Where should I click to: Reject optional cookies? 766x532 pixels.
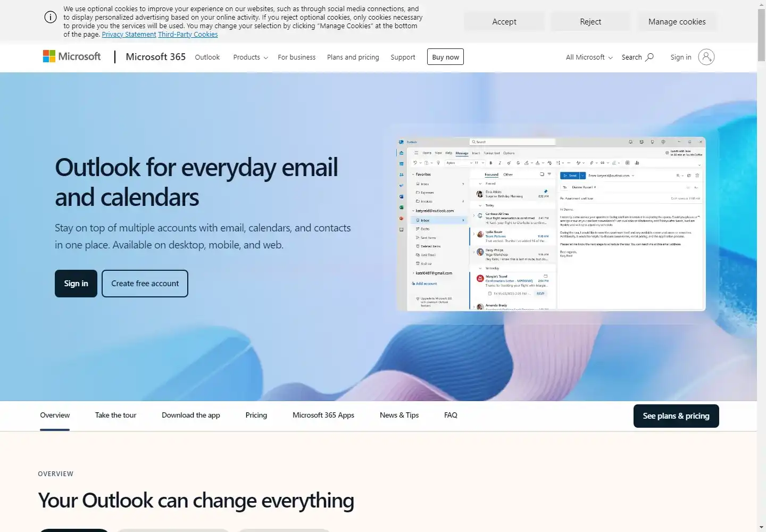(x=590, y=22)
